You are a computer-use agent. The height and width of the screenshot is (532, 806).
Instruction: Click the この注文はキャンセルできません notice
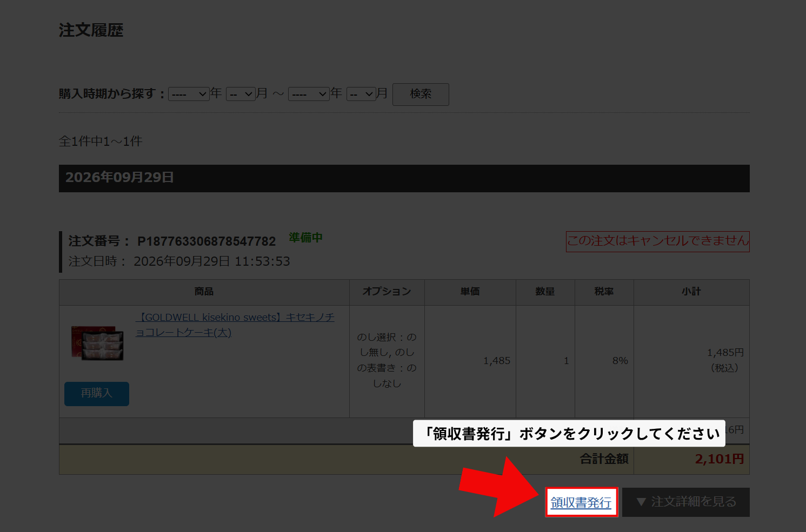658,241
